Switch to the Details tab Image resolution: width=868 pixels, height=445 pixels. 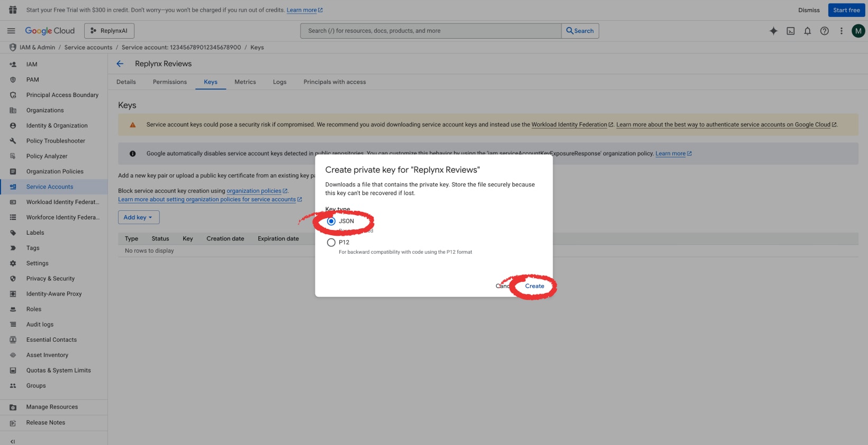click(x=126, y=82)
